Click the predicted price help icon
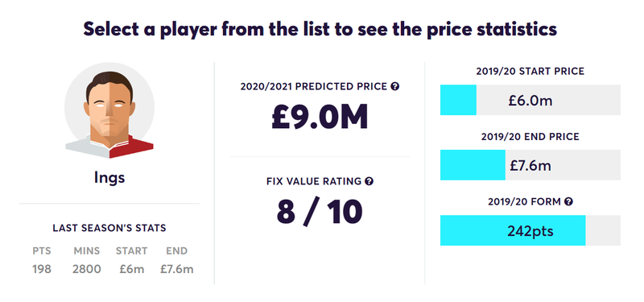 pyautogui.click(x=394, y=86)
